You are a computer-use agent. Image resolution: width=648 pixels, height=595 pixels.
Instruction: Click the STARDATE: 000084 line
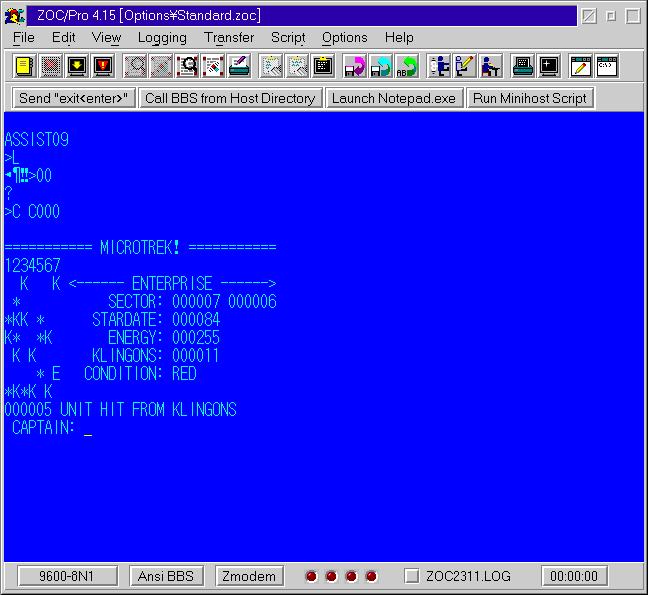click(156, 319)
